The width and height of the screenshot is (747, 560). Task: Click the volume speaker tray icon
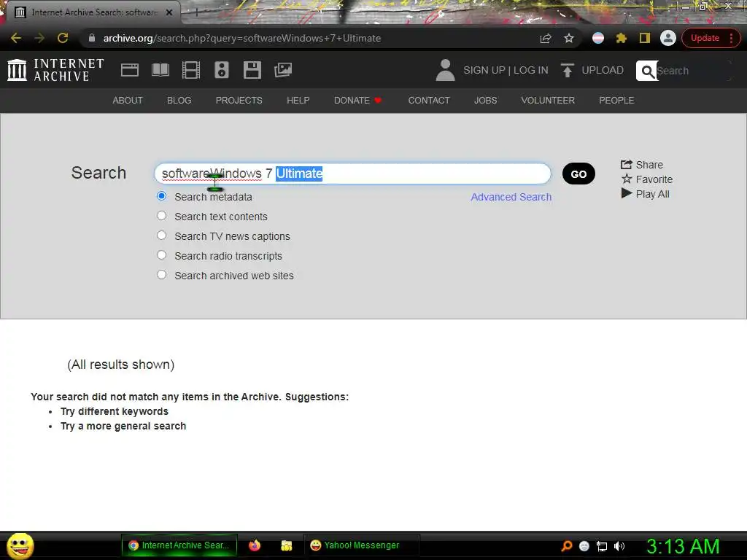click(619, 546)
